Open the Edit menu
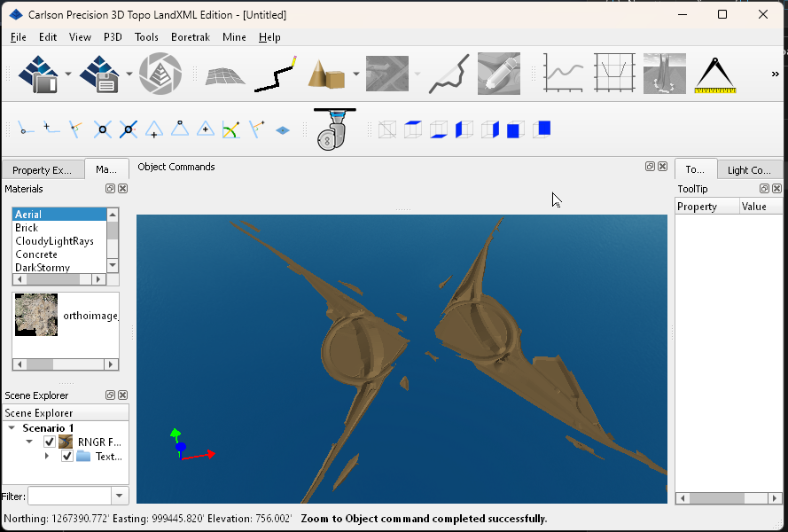Screen dimensions: 788x532 pos(48,37)
